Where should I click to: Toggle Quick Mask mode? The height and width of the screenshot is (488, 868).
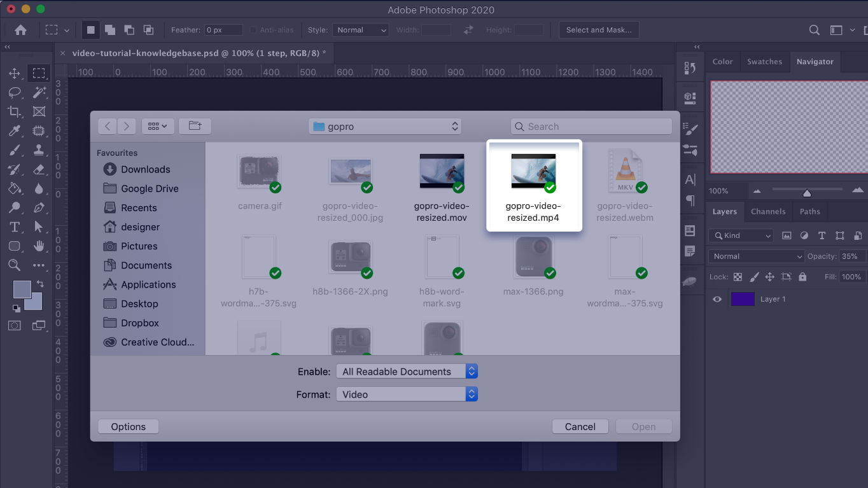[14, 325]
